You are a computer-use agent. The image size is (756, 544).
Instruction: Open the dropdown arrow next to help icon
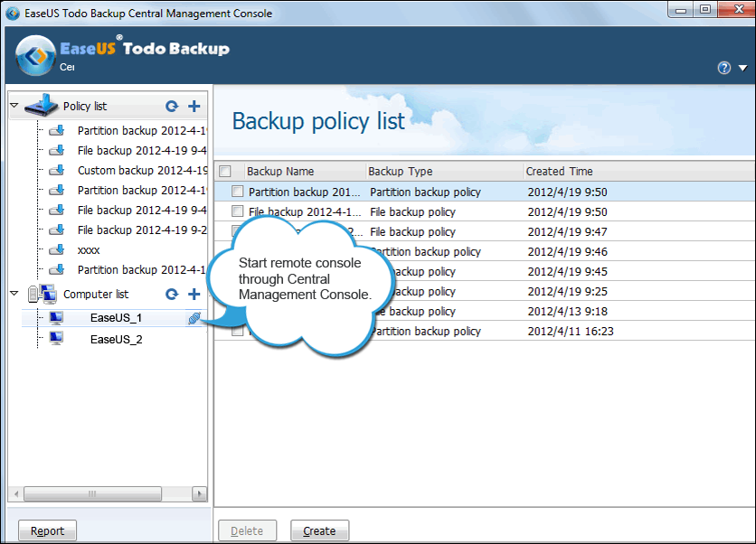tap(742, 69)
